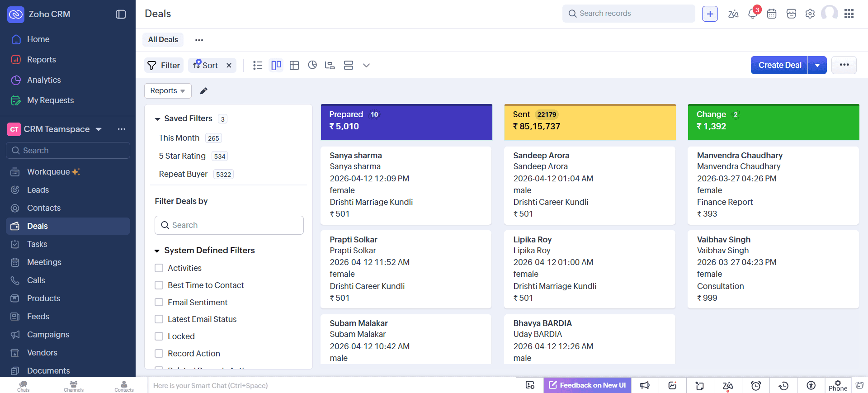Open the quick create plus icon
This screenshot has width=868, height=393.
point(710,14)
